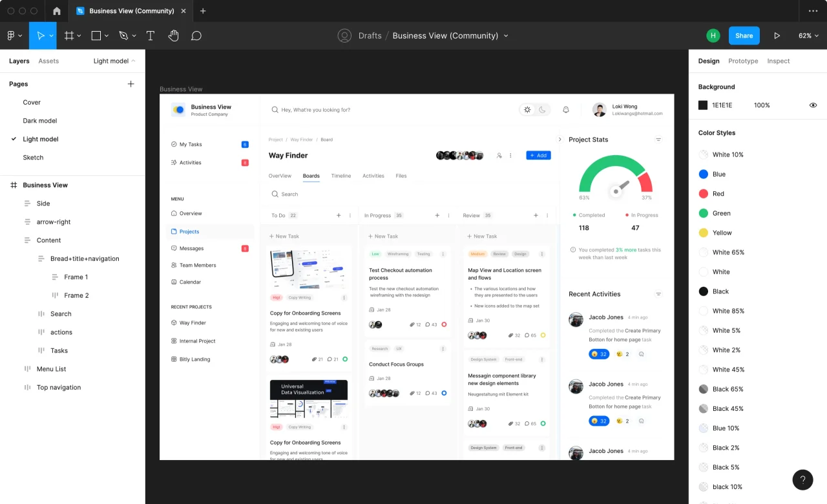Toggle the light/dark mode switch in design
This screenshot has height=504, width=827.
point(535,110)
